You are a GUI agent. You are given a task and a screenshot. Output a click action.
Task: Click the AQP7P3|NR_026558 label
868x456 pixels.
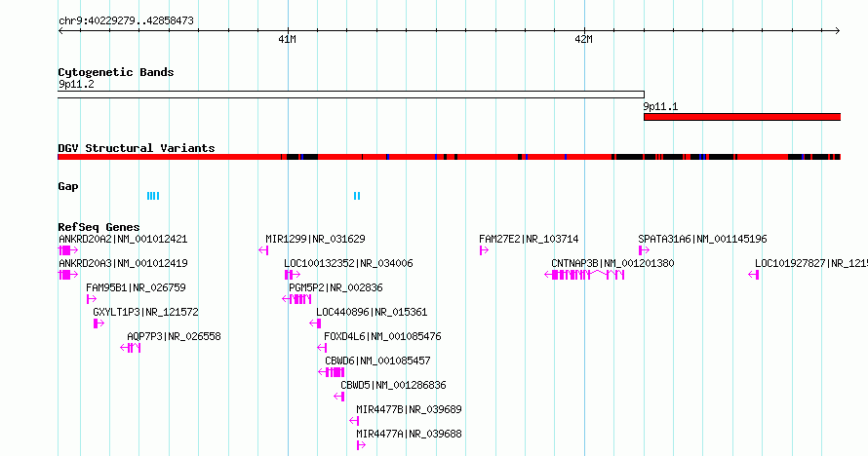174,336
